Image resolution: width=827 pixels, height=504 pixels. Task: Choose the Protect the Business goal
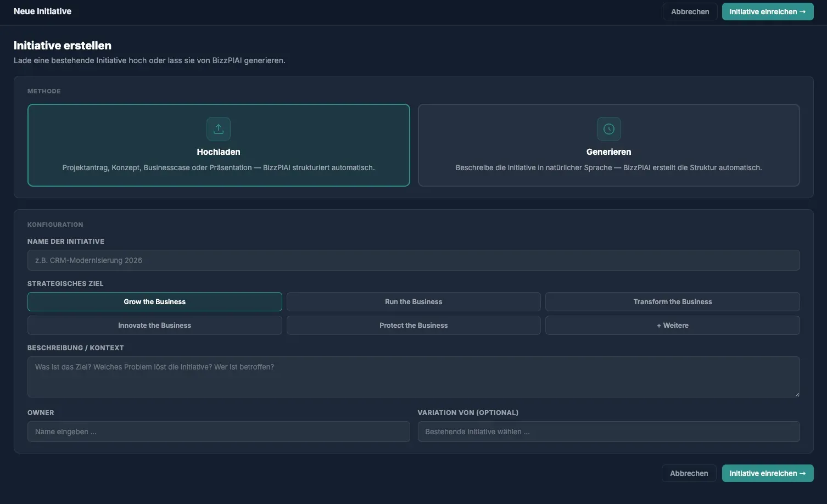pyautogui.click(x=413, y=326)
